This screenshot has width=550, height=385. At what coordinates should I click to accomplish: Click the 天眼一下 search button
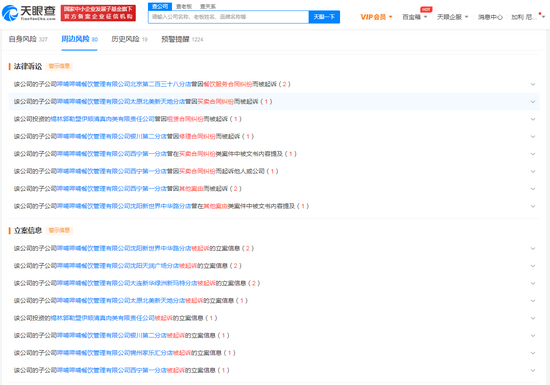324,17
